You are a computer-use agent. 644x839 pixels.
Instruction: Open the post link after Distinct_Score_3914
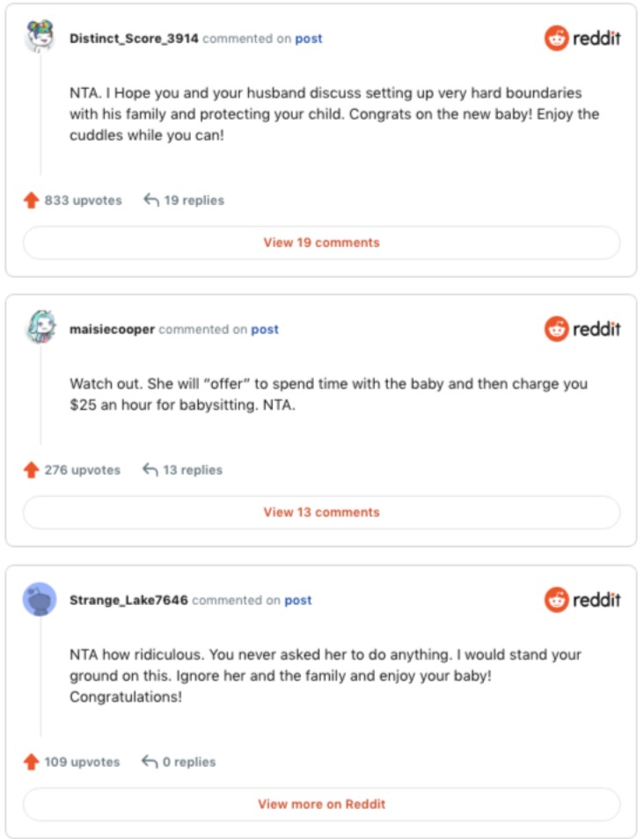309,39
